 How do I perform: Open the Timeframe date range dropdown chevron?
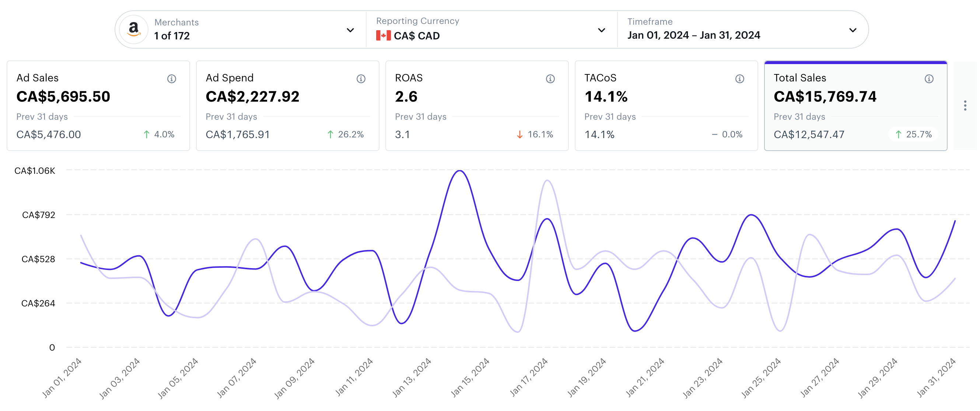[853, 30]
